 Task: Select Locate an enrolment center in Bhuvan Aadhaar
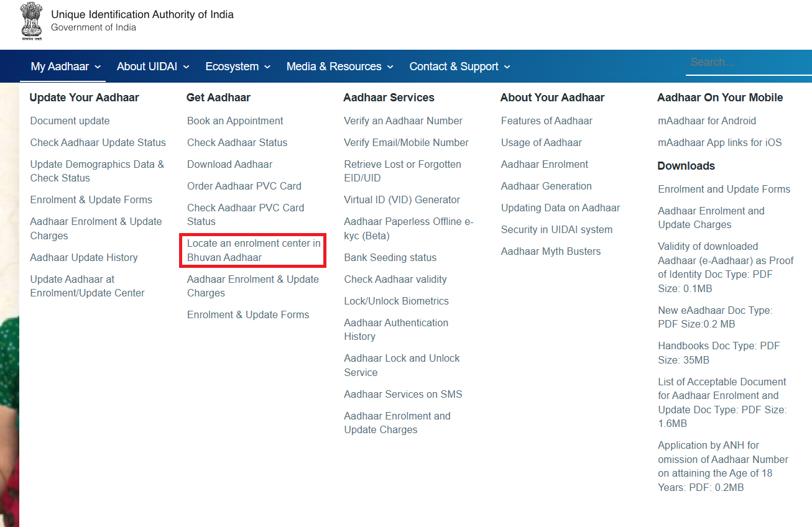coord(252,250)
